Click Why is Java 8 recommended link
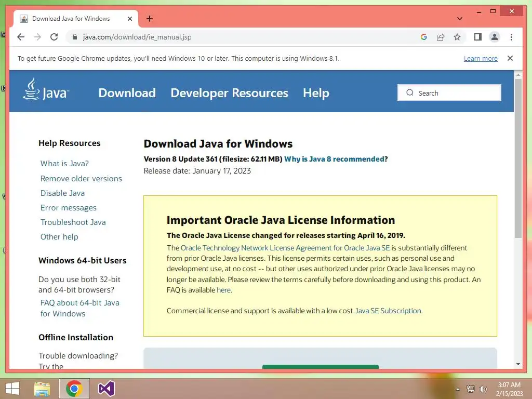 [x=334, y=159]
